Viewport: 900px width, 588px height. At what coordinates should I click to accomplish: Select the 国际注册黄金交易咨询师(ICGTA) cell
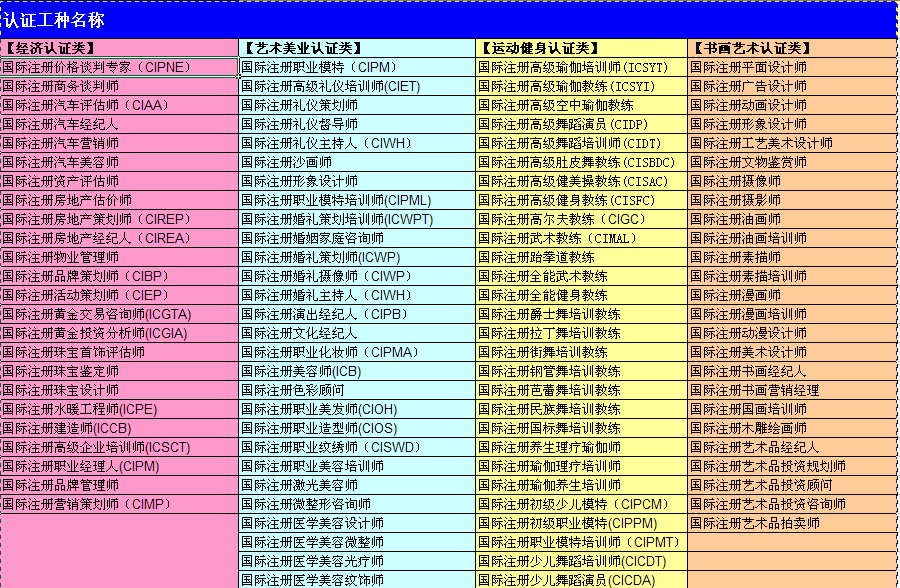(119, 314)
